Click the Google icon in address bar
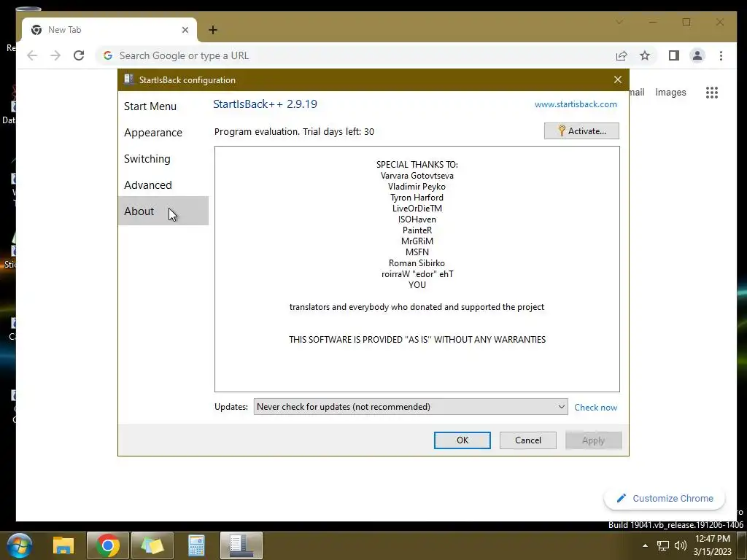747x560 pixels. pyautogui.click(x=108, y=55)
